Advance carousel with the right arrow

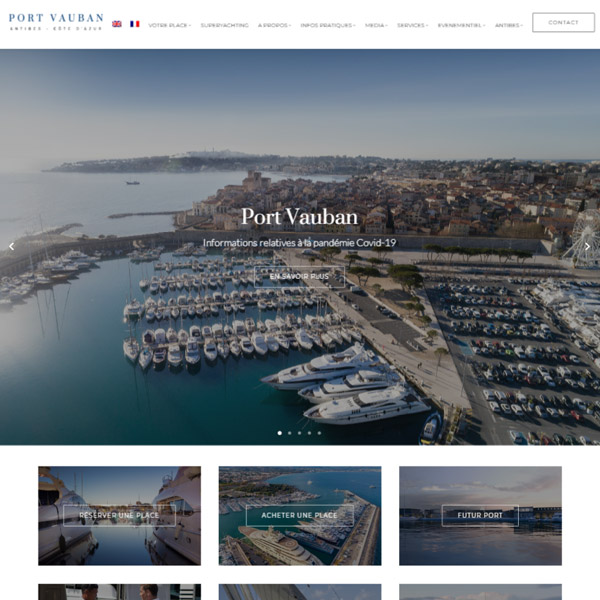pyautogui.click(x=587, y=247)
